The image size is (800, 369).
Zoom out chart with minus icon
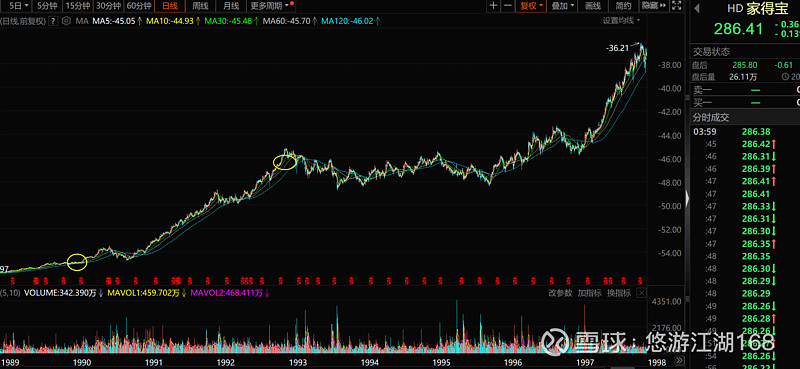508,6
